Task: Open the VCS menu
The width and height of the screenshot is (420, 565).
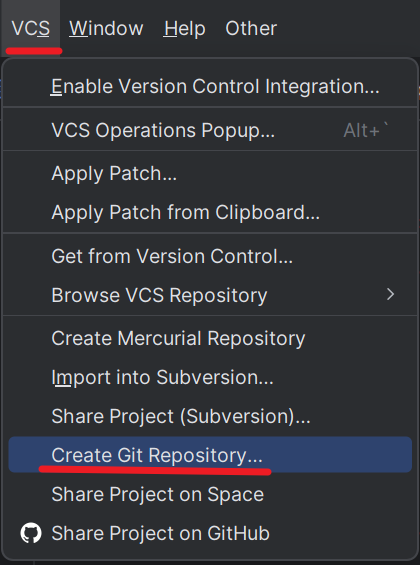Action: (x=31, y=28)
